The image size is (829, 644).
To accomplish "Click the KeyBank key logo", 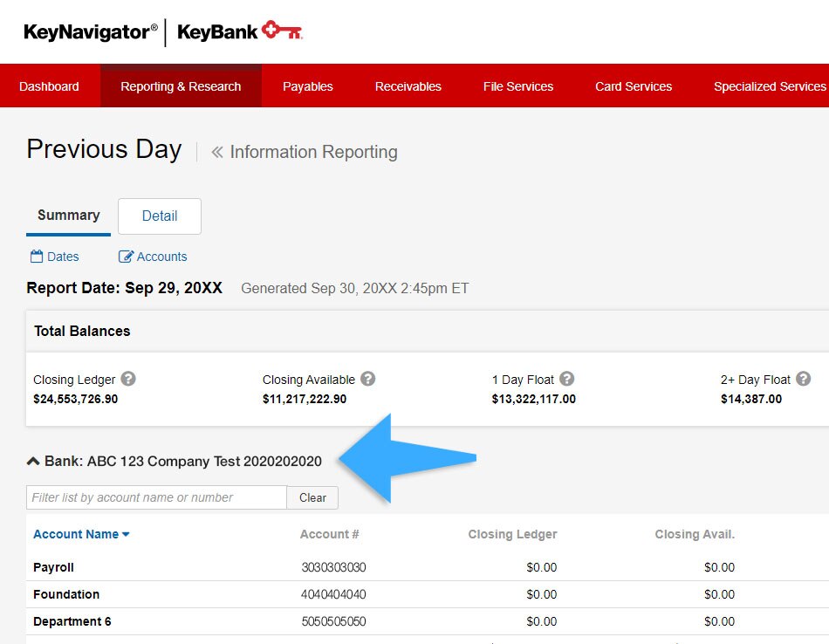I will [282, 32].
